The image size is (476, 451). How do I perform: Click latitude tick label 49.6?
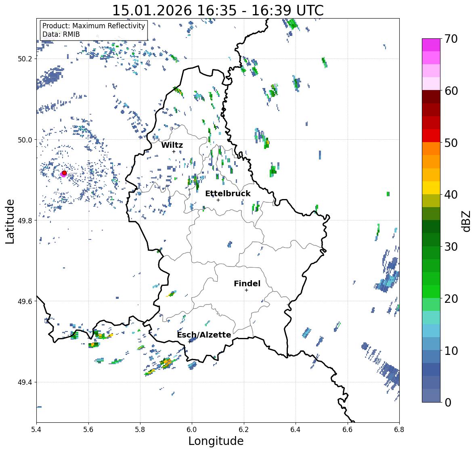pos(25,301)
